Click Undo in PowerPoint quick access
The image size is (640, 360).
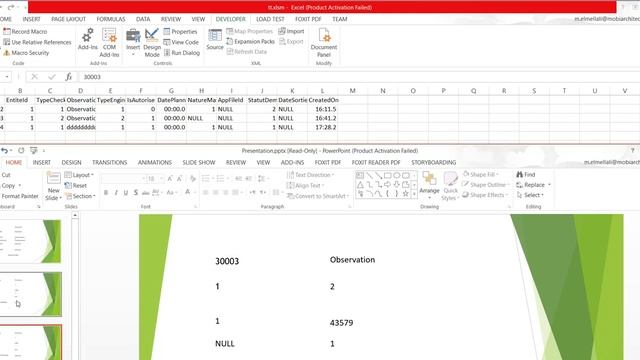point(5,151)
